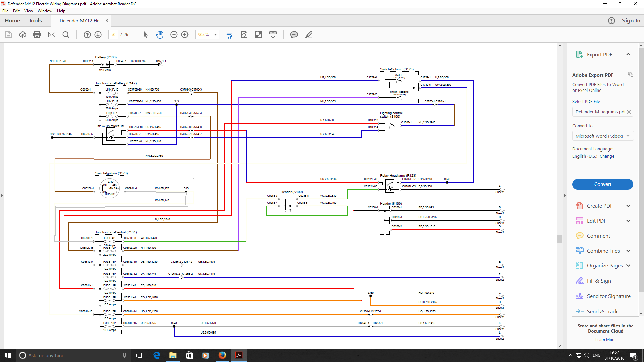Image resolution: width=644 pixels, height=362 pixels.
Task: Click the Task View taskbar icon
Action: coord(140,355)
